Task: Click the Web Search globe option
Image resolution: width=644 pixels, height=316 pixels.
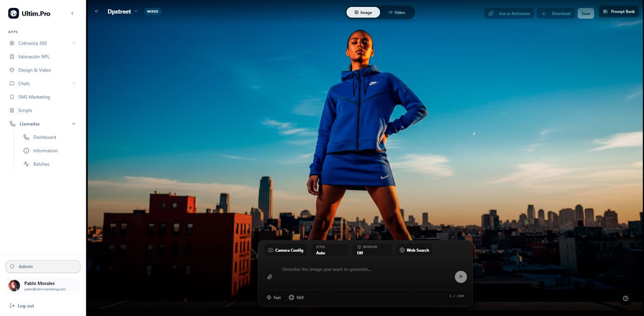Action: point(414,250)
